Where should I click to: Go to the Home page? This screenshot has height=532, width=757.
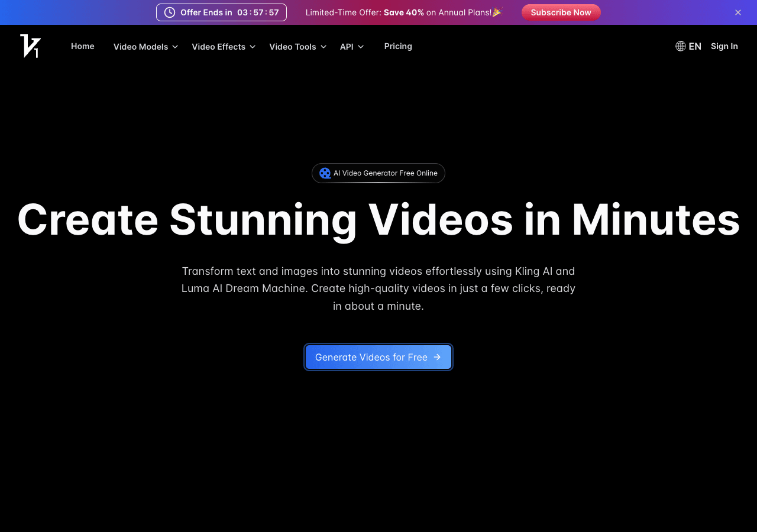click(83, 46)
